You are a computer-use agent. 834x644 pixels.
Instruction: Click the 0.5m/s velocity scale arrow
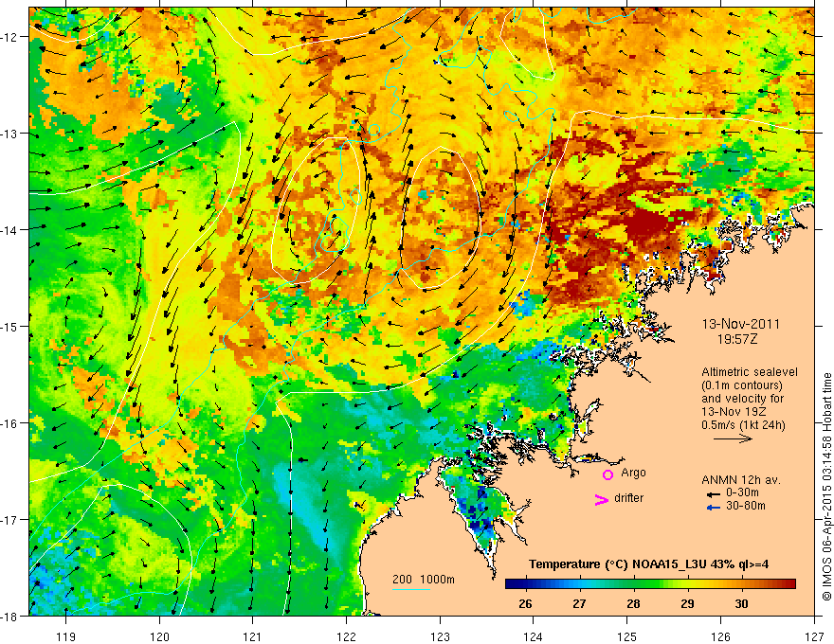pos(733,438)
